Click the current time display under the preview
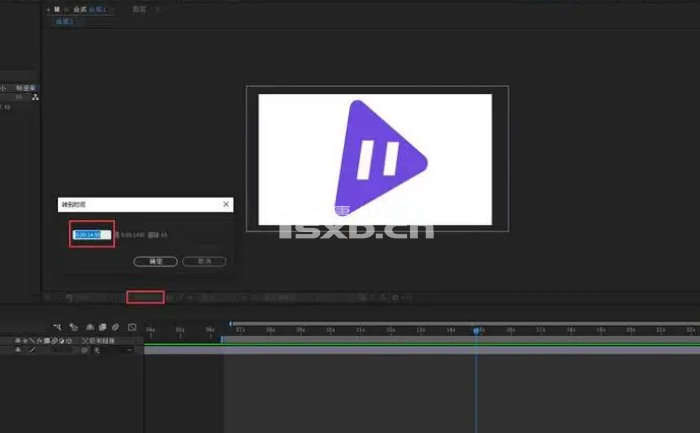Viewport: 700px width, 433px height. pos(145,297)
